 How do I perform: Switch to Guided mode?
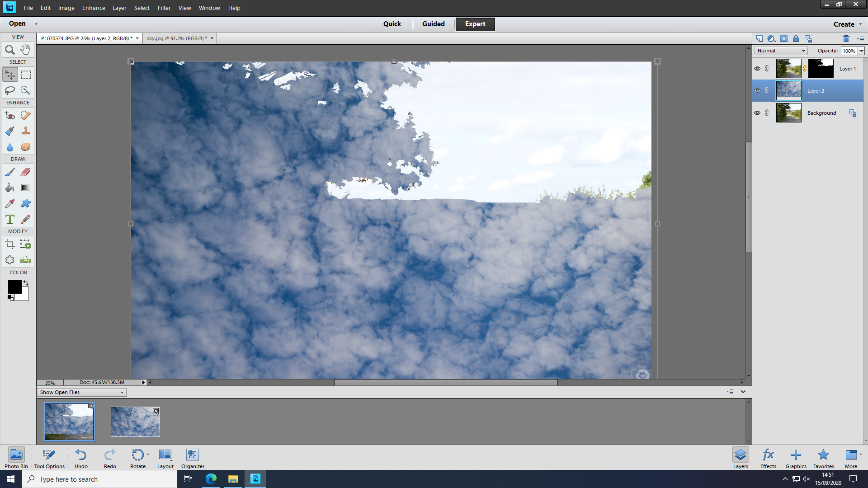433,24
